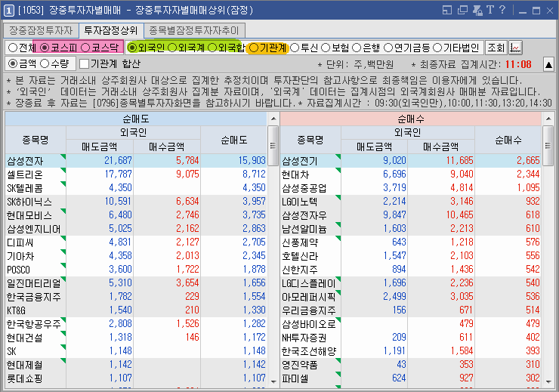Click 조회 search button
Image resolution: width=559 pixels, height=392 pixels.
pyautogui.click(x=496, y=48)
